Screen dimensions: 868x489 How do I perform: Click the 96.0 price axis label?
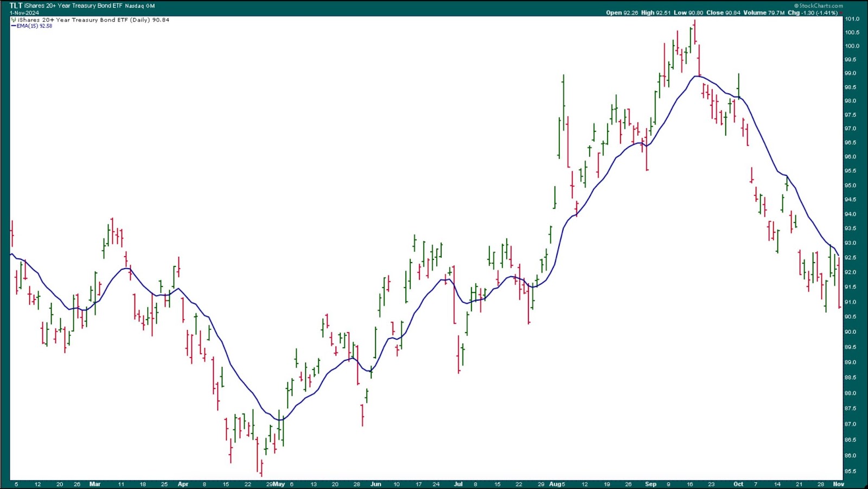pyautogui.click(x=850, y=157)
